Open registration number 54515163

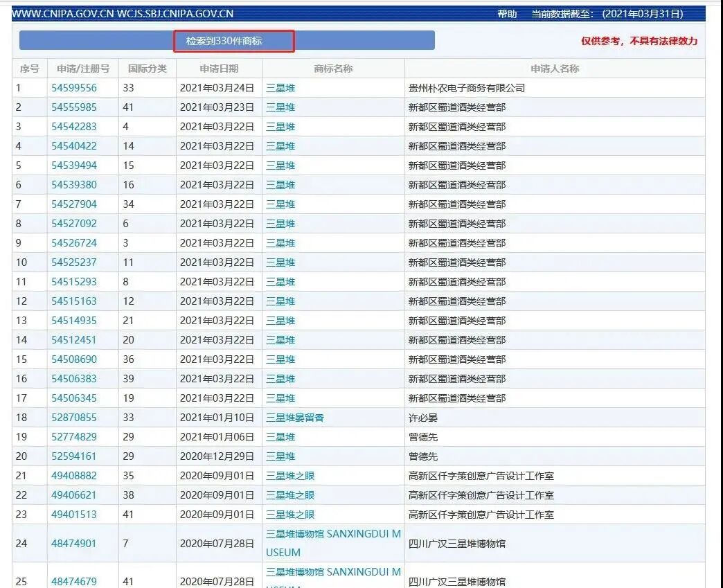74,301
